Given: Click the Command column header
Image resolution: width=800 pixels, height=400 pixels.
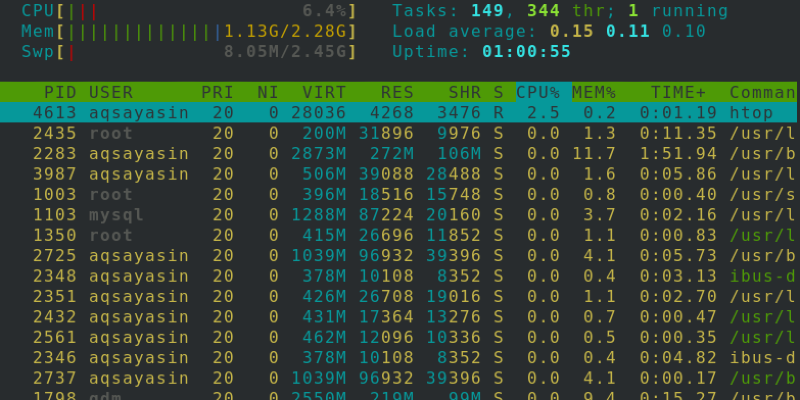Looking at the screenshot, I should [762, 92].
